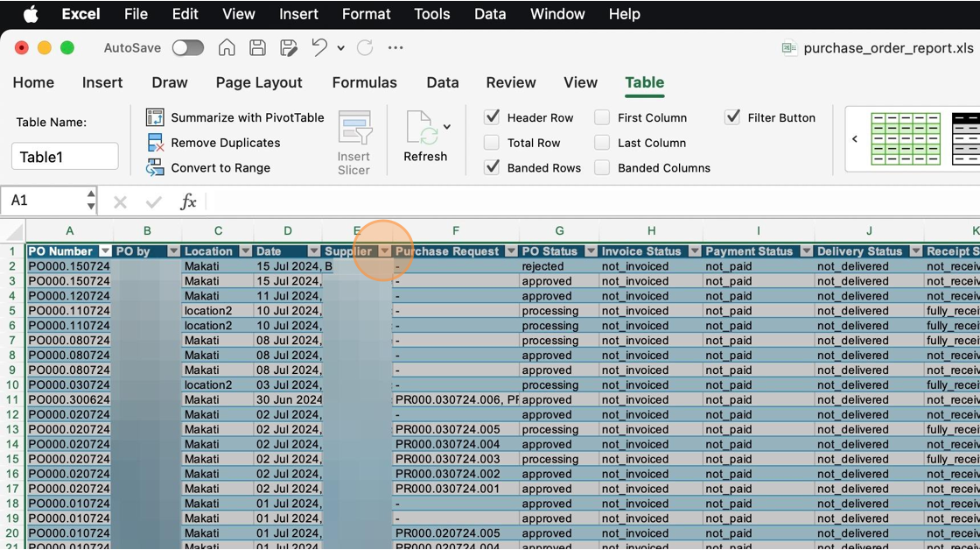Viewport: 980px width, 550px height.
Task: Click the Home icon in the title bar
Action: tap(227, 47)
